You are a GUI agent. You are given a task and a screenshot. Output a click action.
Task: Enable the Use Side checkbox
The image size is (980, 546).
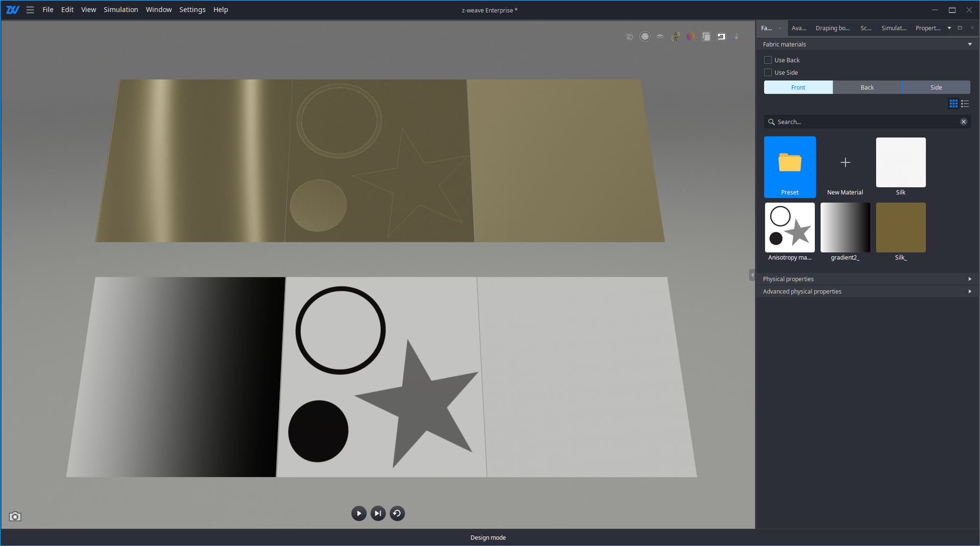[768, 73]
